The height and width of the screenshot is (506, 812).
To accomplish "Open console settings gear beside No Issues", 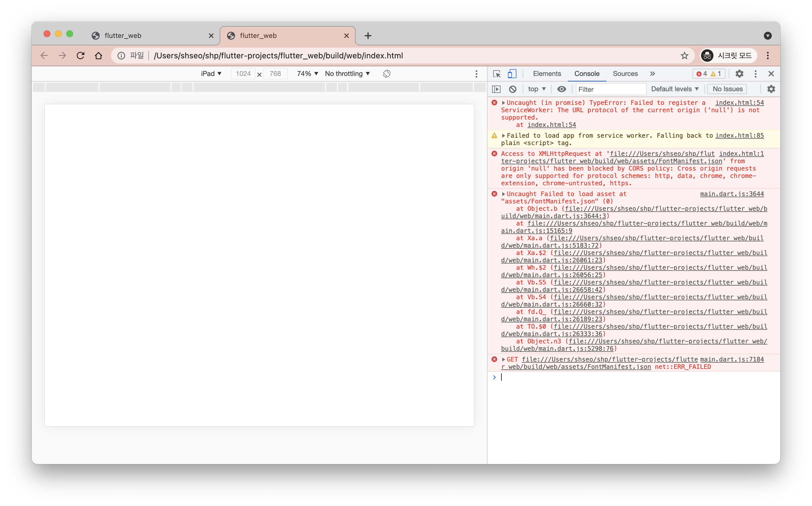I will click(x=771, y=89).
